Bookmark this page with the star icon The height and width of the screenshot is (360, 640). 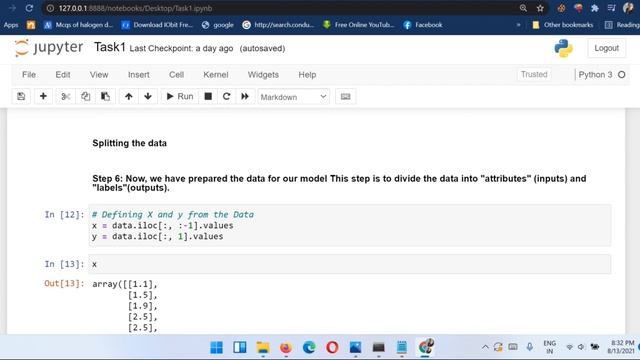(x=540, y=8)
